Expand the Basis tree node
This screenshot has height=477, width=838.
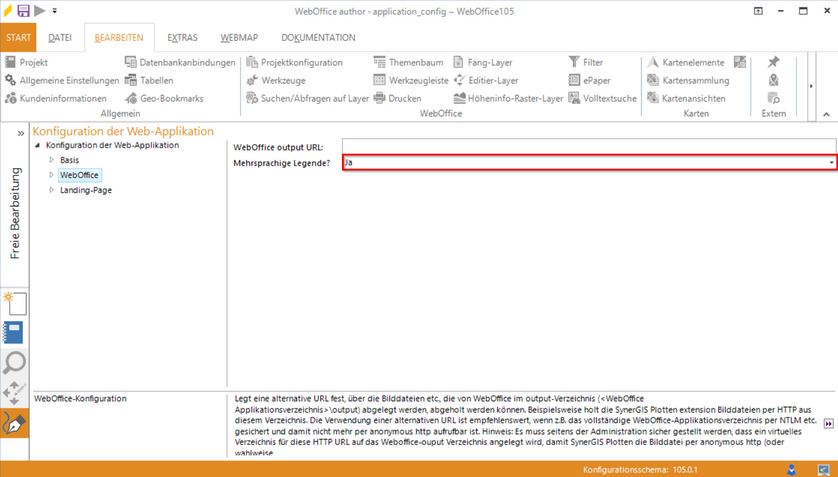[52, 160]
